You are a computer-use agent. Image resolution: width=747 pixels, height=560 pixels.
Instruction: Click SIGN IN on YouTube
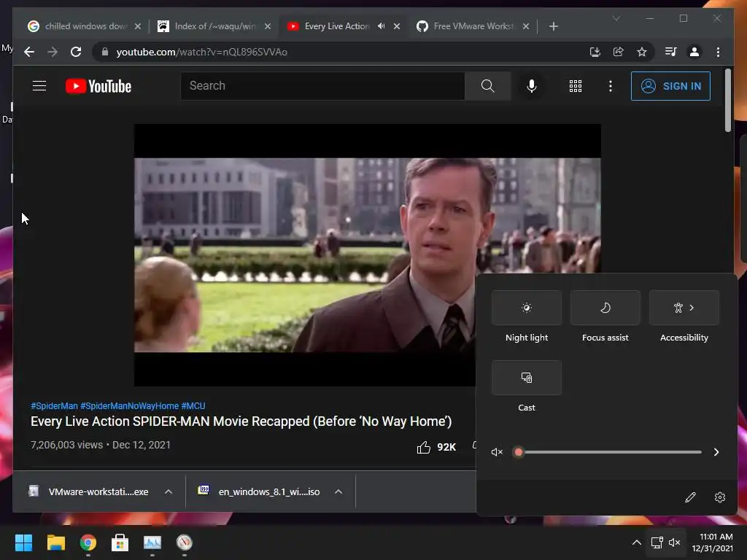[x=671, y=86]
